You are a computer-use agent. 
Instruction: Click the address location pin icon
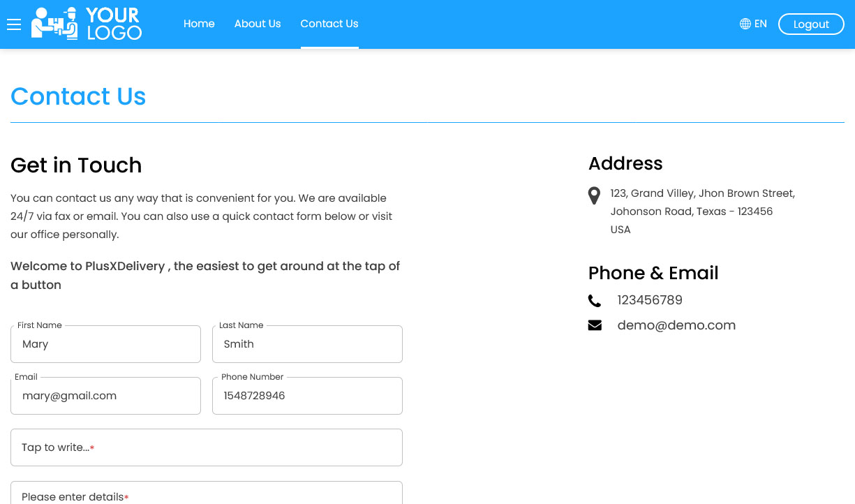(594, 195)
